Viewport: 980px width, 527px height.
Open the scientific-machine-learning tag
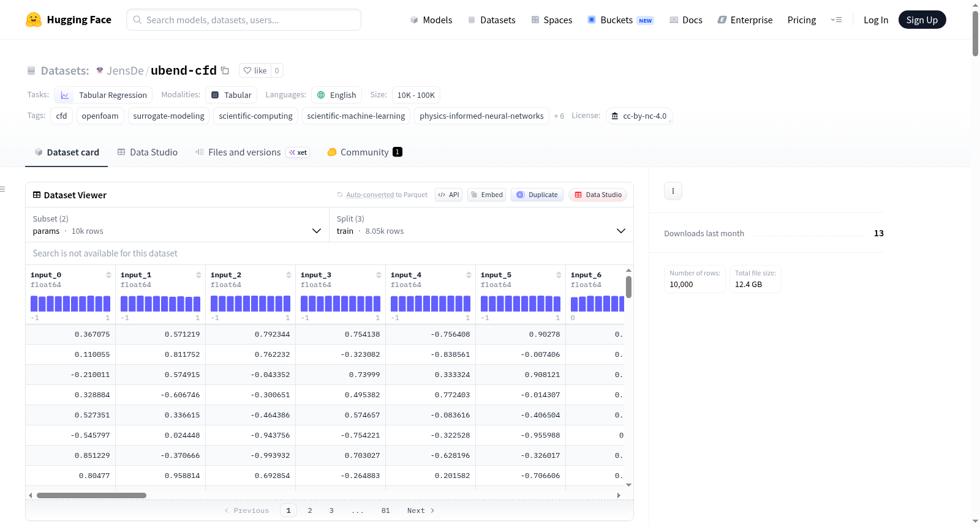(x=356, y=116)
